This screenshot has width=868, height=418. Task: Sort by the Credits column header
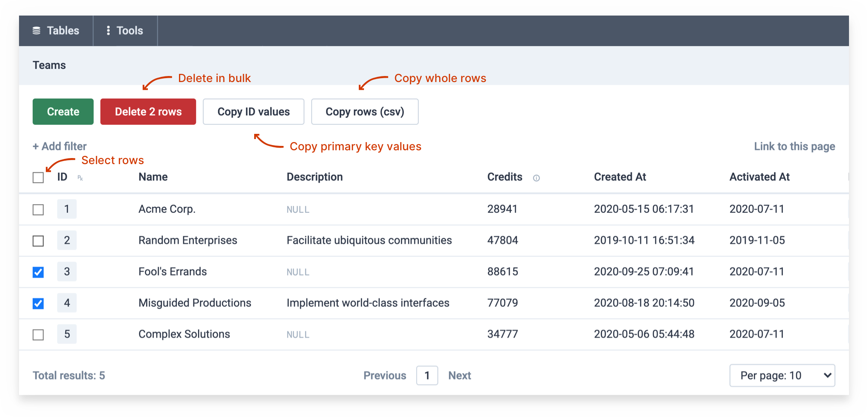click(505, 177)
